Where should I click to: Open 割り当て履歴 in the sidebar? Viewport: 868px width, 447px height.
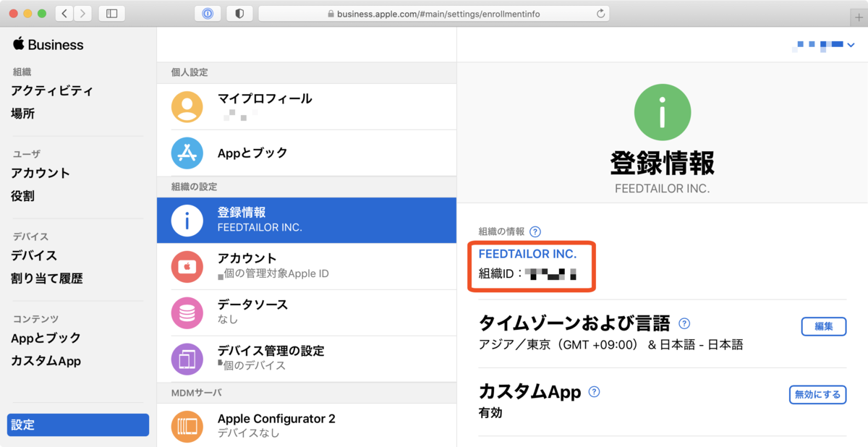click(47, 278)
